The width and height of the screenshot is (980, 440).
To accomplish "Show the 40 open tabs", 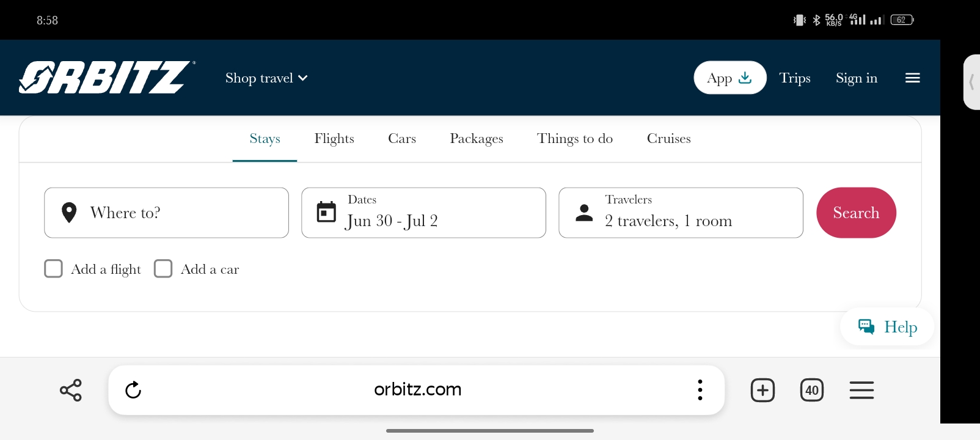I will coord(812,390).
